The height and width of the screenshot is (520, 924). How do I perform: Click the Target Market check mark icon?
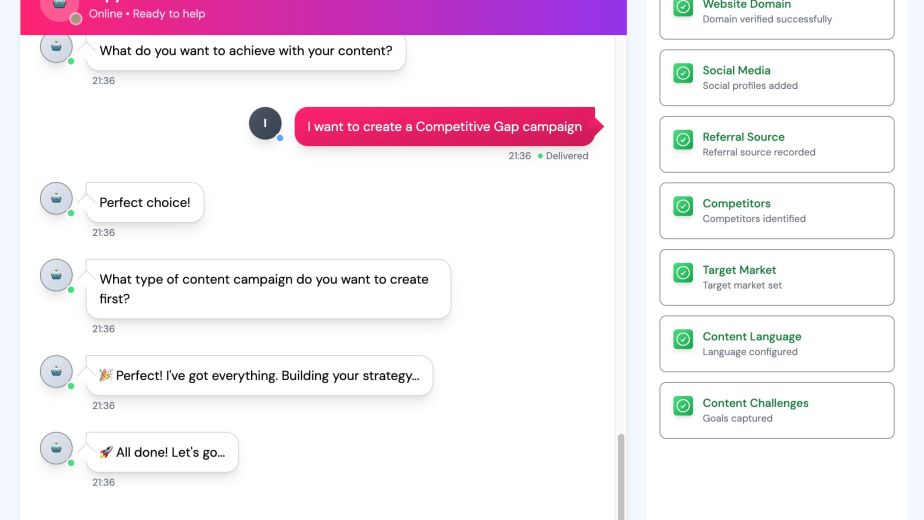click(x=683, y=273)
